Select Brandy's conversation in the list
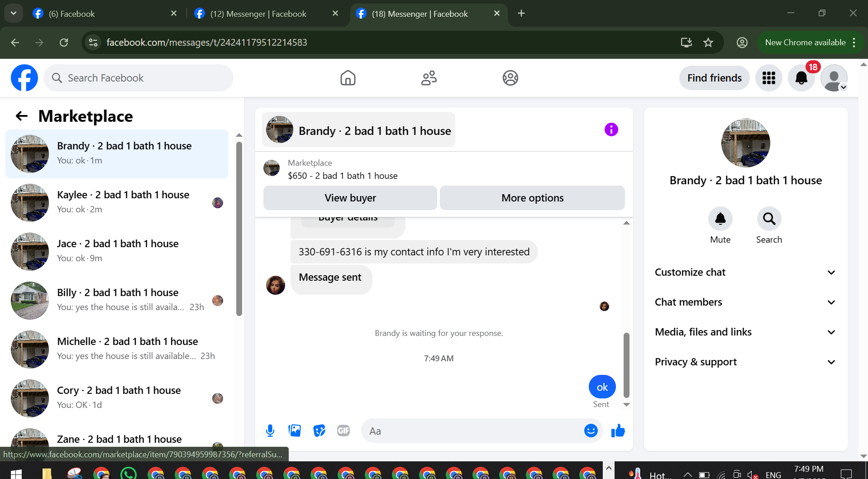Viewport: 868px width, 479px height. 117,154
